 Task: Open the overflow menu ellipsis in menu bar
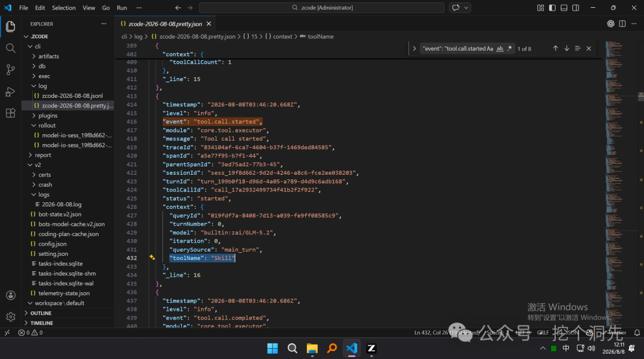139,7
